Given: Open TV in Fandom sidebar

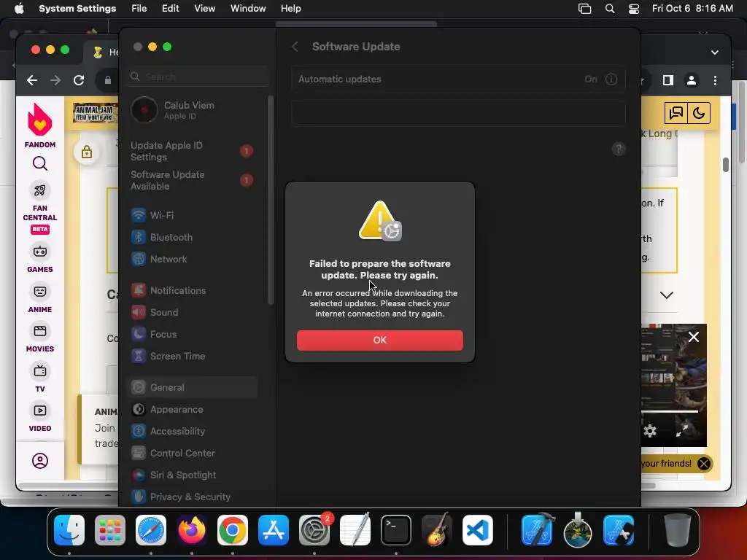Looking at the screenshot, I should pos(40,378).
